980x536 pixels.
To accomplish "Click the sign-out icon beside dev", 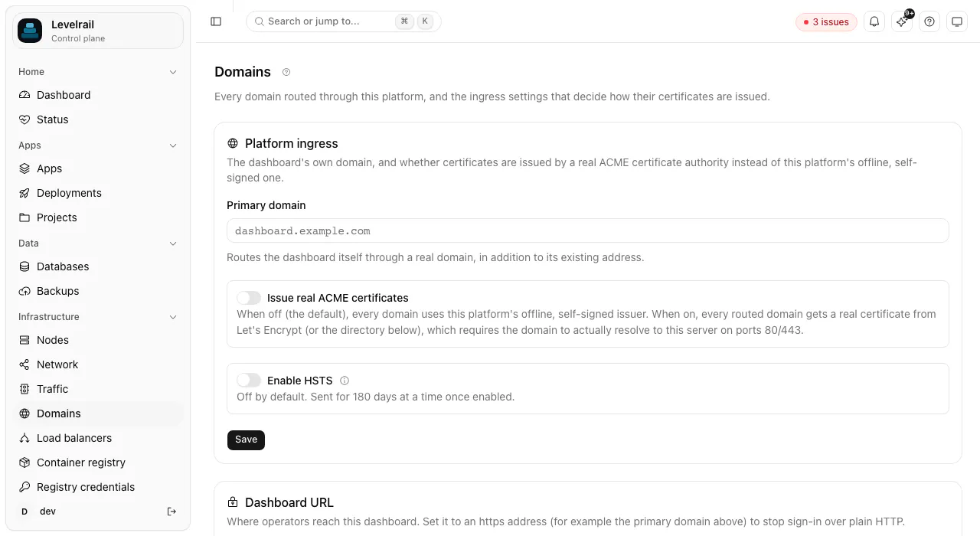I will [171, 511].
